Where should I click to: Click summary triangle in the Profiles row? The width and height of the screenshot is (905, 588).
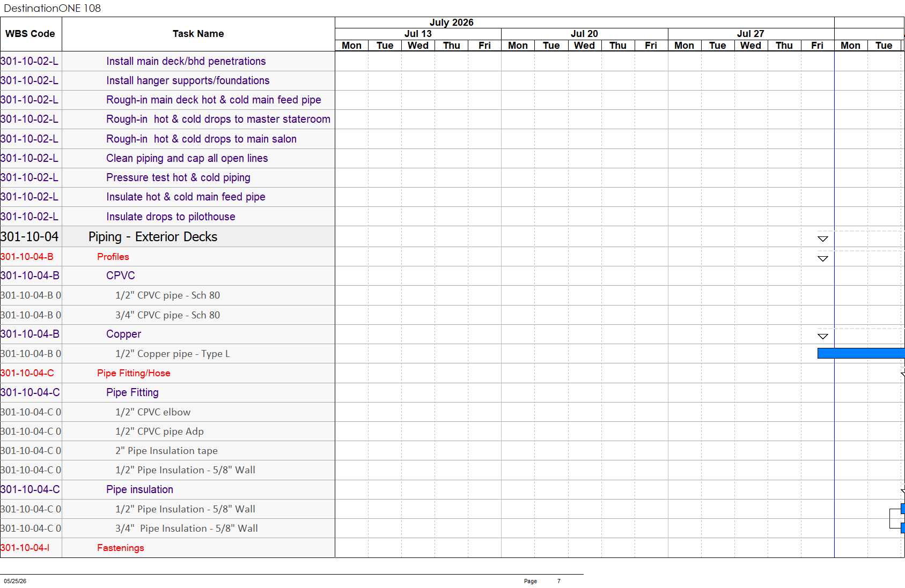pyautogui.click(x=823, y=259)
